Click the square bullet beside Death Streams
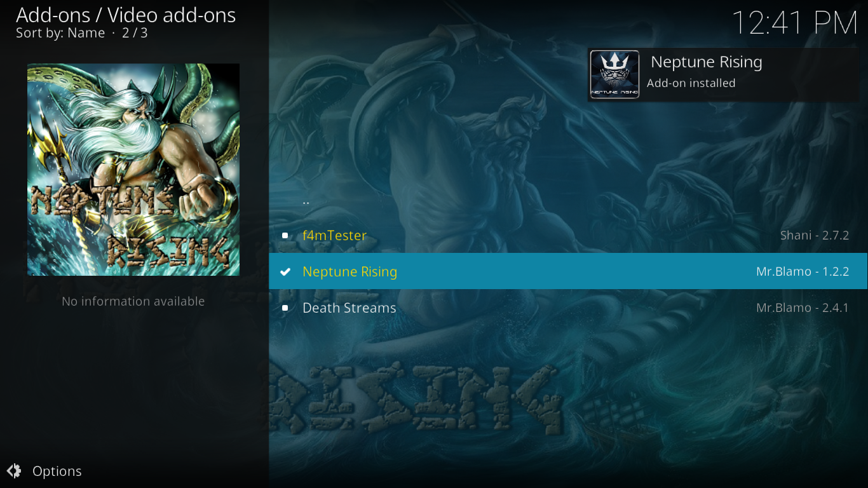 (285, 308)
